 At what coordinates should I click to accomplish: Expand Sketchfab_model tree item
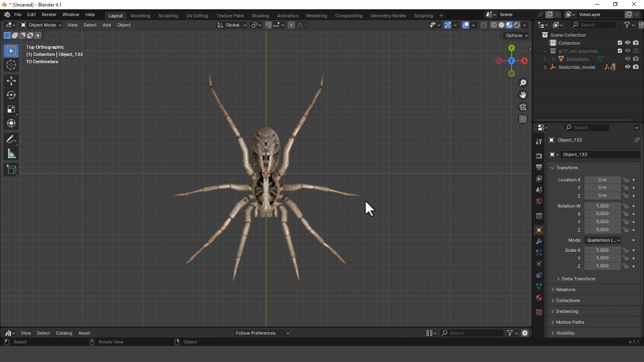545,67
